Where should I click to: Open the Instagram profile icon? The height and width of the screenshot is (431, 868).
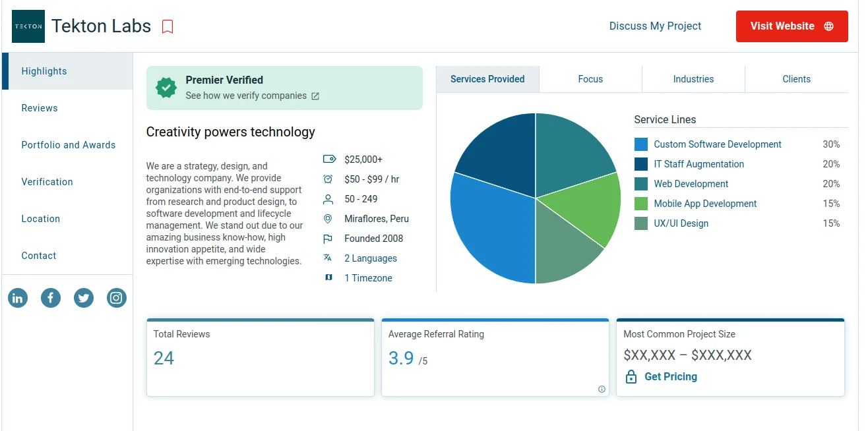coord(117,298)
